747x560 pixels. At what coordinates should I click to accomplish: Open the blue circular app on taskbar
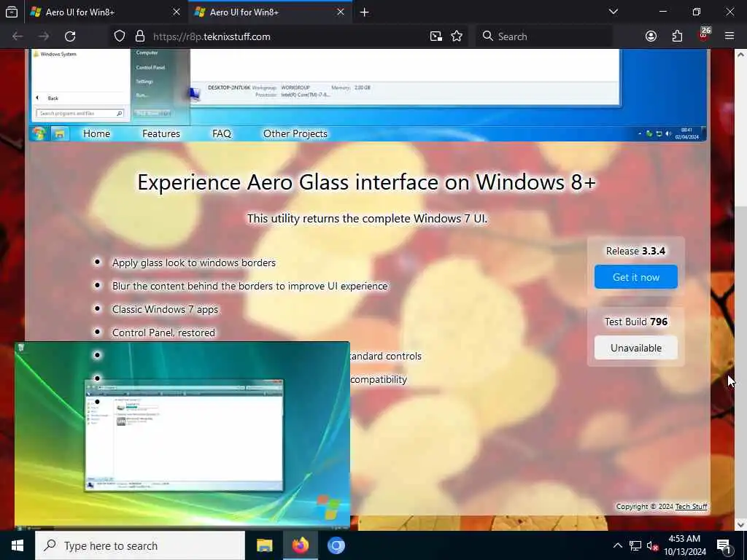[336, 545]
